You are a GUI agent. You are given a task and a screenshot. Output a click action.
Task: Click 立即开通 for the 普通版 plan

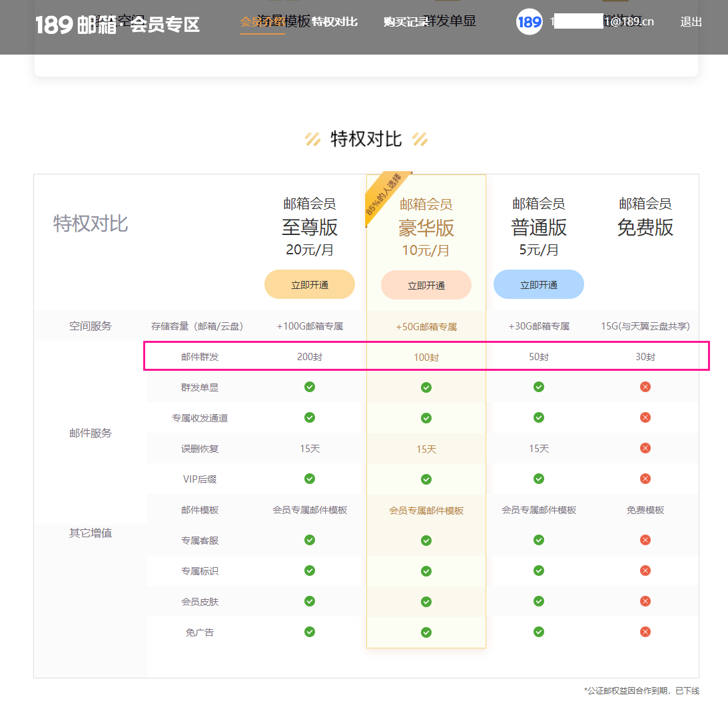click(539, 284)
